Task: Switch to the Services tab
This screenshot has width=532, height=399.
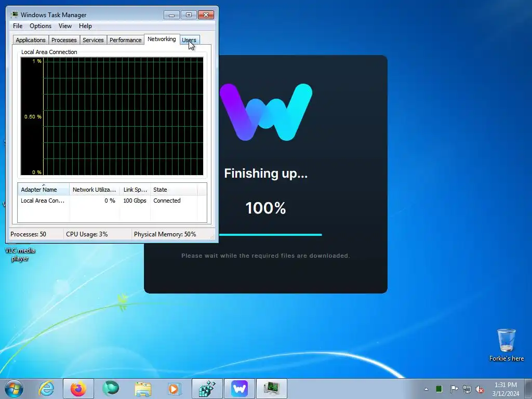Action: click(x=93, y=40)
